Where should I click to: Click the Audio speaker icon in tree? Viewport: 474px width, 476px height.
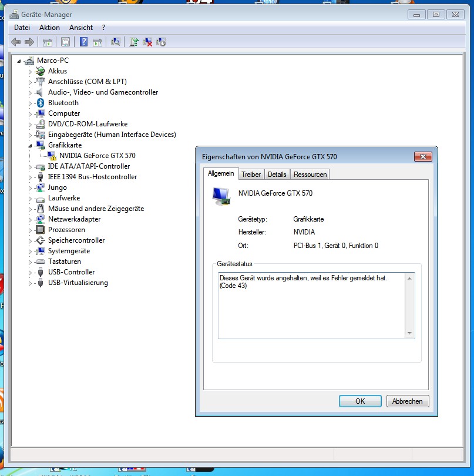coord(40,92)
